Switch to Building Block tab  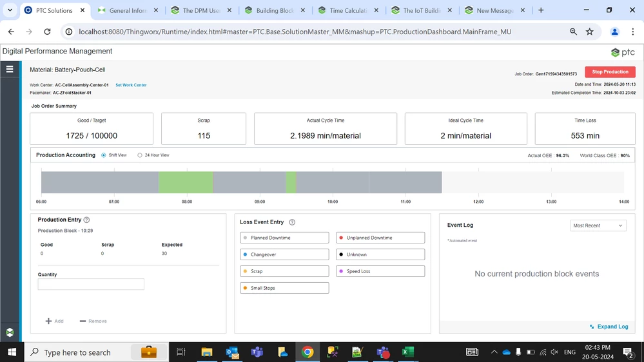(275, 11)
